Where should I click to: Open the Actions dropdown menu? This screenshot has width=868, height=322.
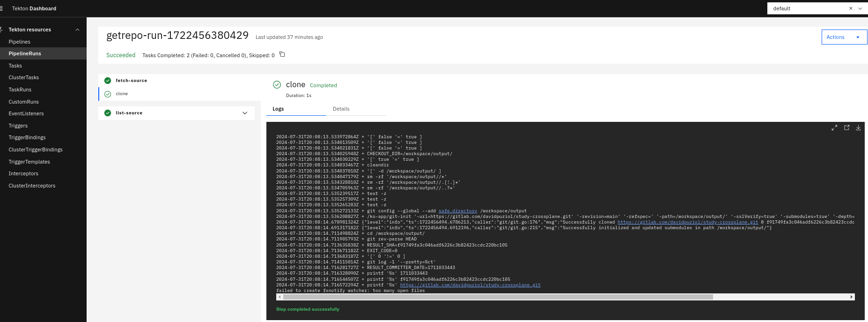pos(844,37)
